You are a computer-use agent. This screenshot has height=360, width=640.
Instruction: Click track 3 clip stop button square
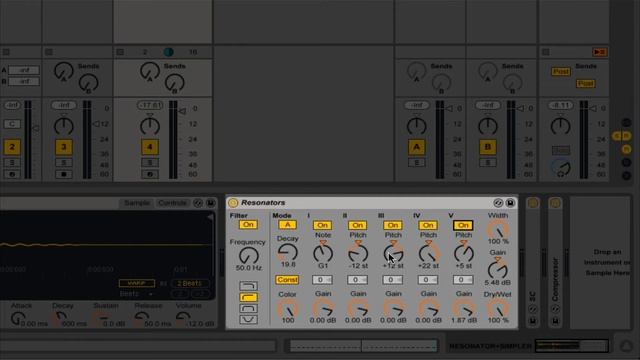49,52
